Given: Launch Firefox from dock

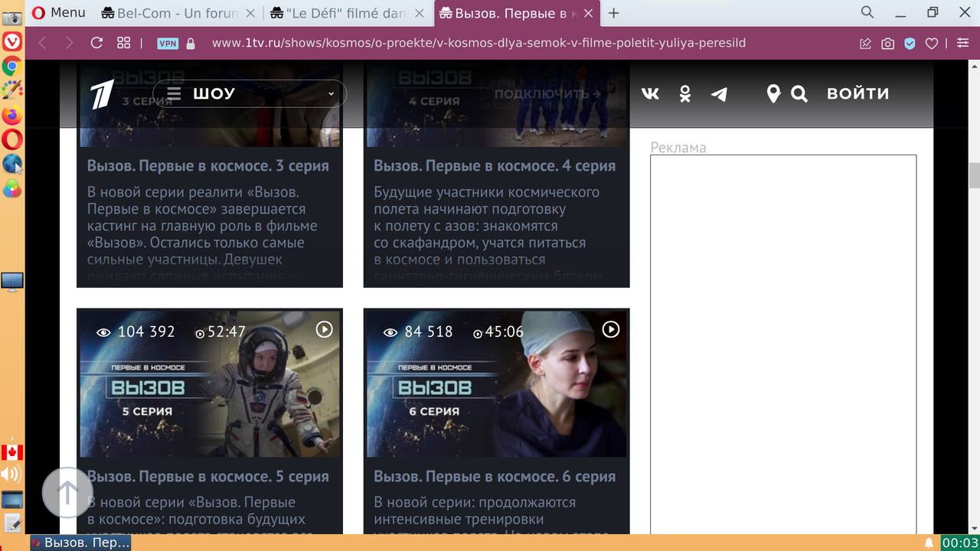Looking at the screenshot, I should [x=11, y=116].
